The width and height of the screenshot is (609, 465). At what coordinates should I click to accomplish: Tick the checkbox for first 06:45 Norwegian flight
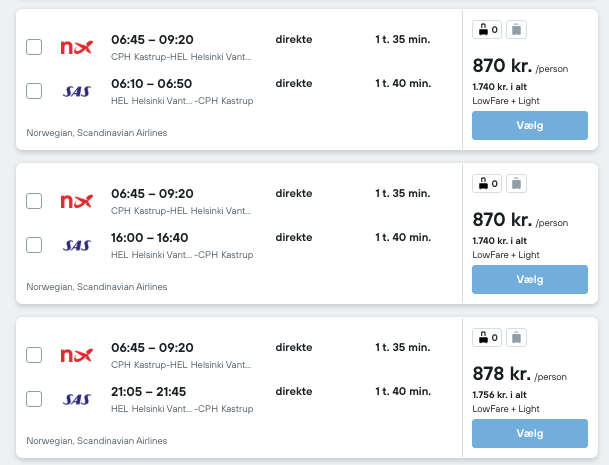[34, 47]
